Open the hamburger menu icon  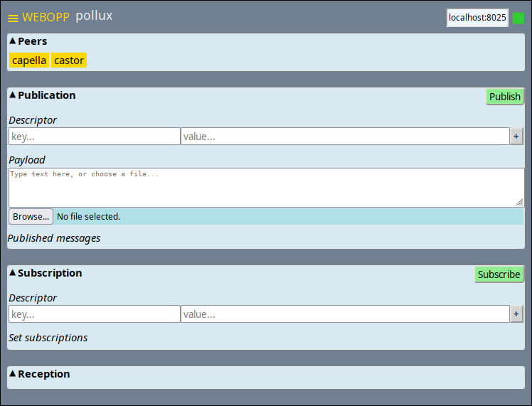pyautogui.click(x=13, y=18)
